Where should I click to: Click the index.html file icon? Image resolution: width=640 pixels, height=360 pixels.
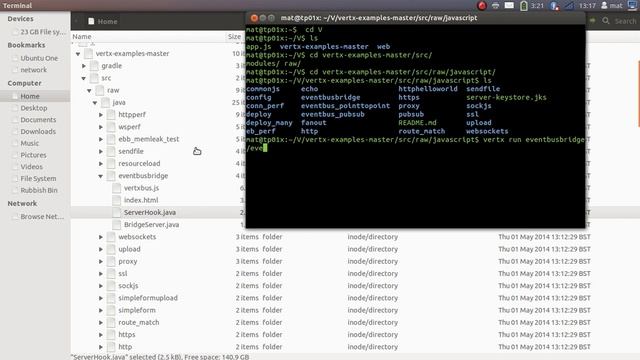(x=117, y=200)
